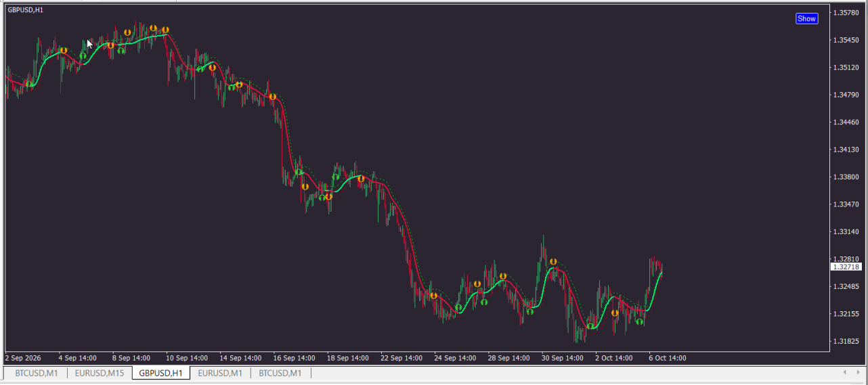Viewport: 868px width, 385px height.
Task: Click the 1.33470 price axis label
Action: 846,204
